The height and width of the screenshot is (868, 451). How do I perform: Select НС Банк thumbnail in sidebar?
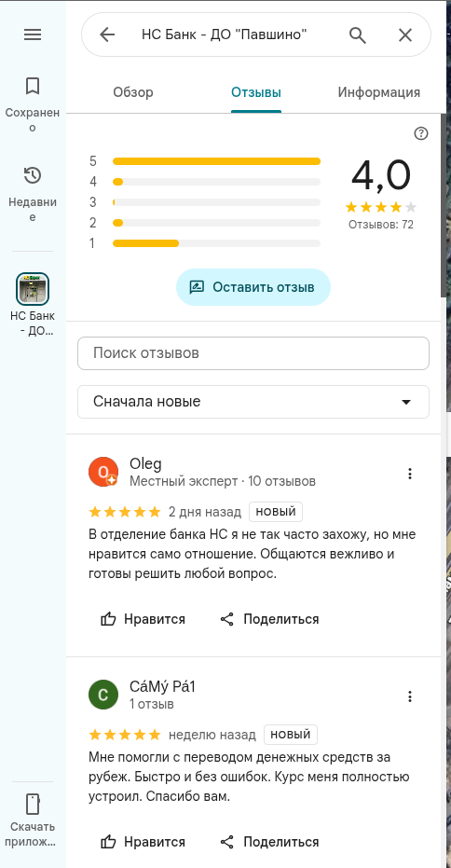click(33, 289)
